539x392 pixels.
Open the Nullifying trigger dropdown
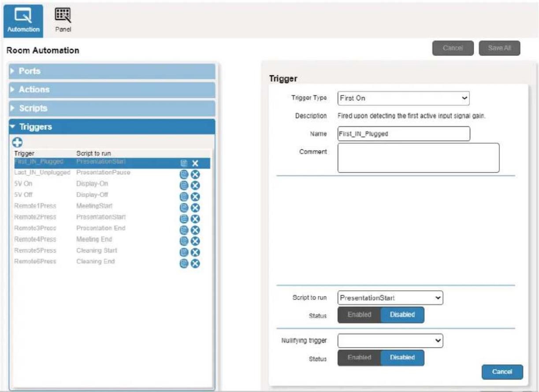point(390,340)
